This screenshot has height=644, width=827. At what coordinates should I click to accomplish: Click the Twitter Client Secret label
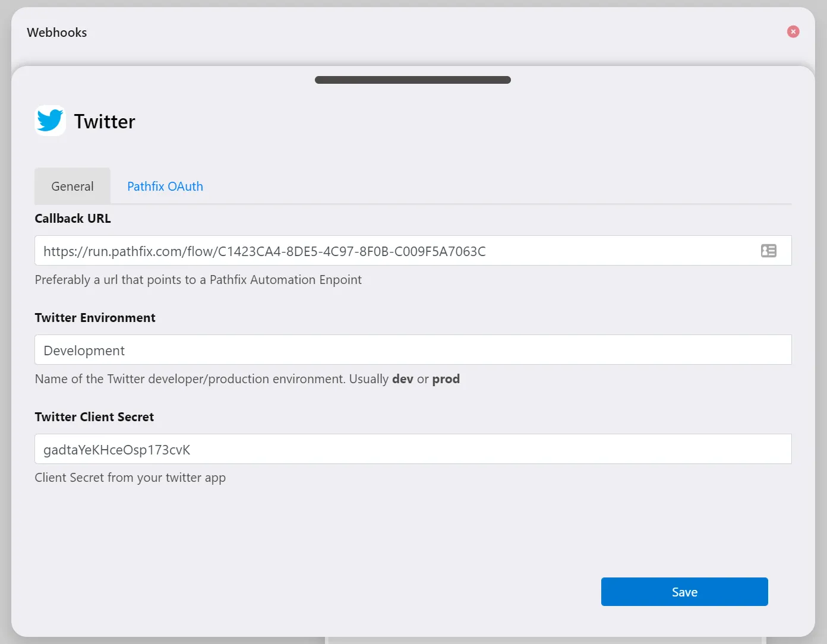94,416
